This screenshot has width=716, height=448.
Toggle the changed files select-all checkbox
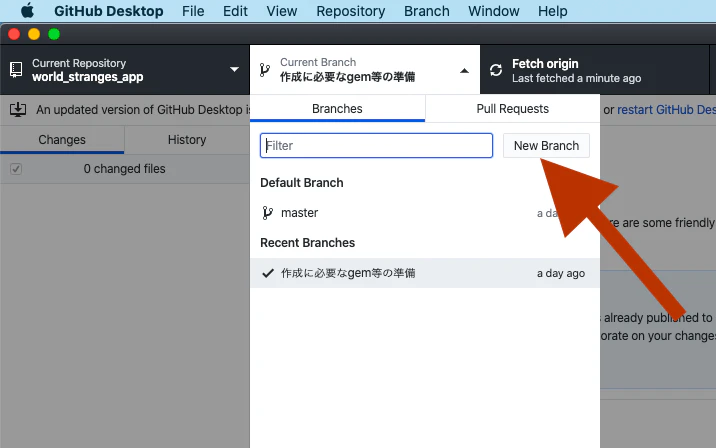(x=16, y=169)
